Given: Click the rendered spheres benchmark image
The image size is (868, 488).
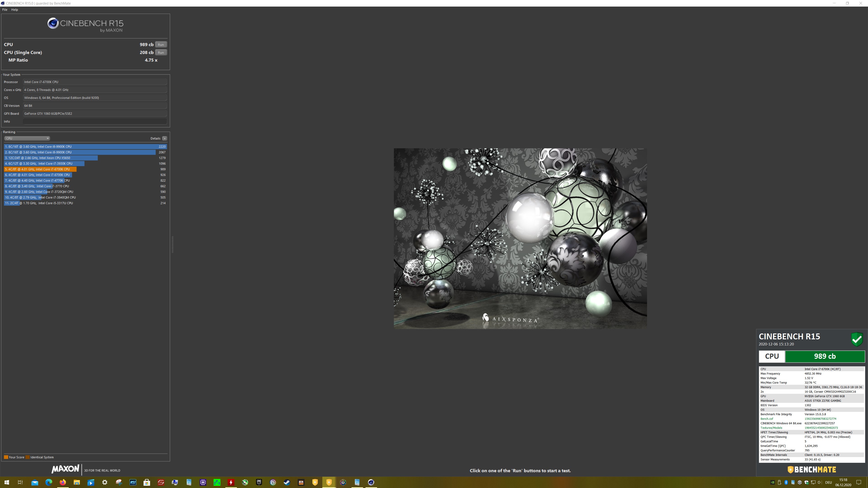Looking at the screenshot, I should point(520,238).
